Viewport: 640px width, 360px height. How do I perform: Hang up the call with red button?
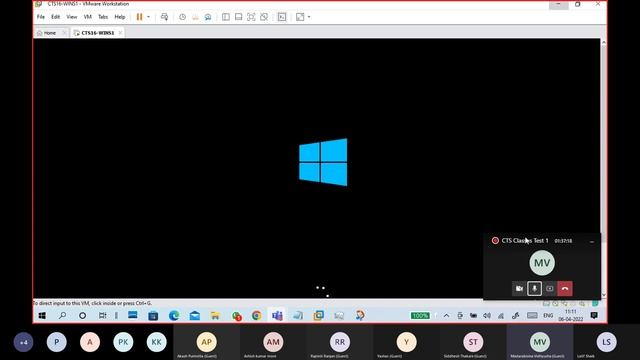(565, 289)
